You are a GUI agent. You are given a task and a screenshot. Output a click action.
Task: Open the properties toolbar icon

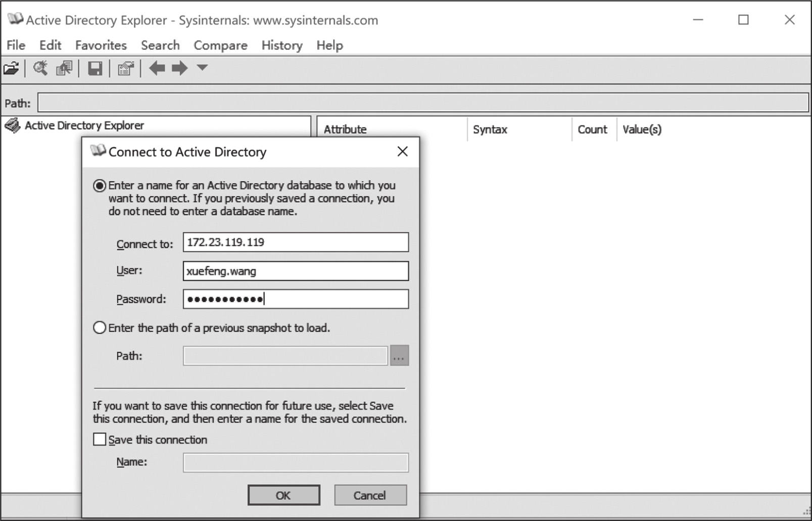[x=126, y=68]
